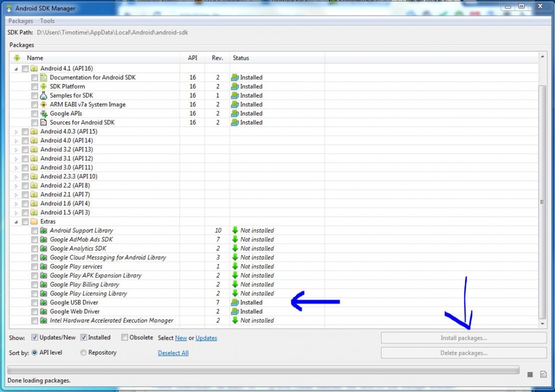Click the Rev. column header
This screenshot has width=555, height=392.
(217, 57)
